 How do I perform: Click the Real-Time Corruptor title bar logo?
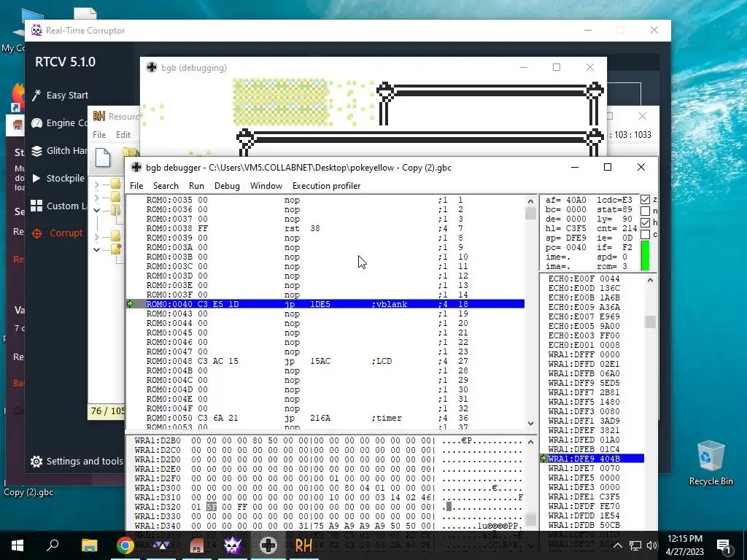36,30
